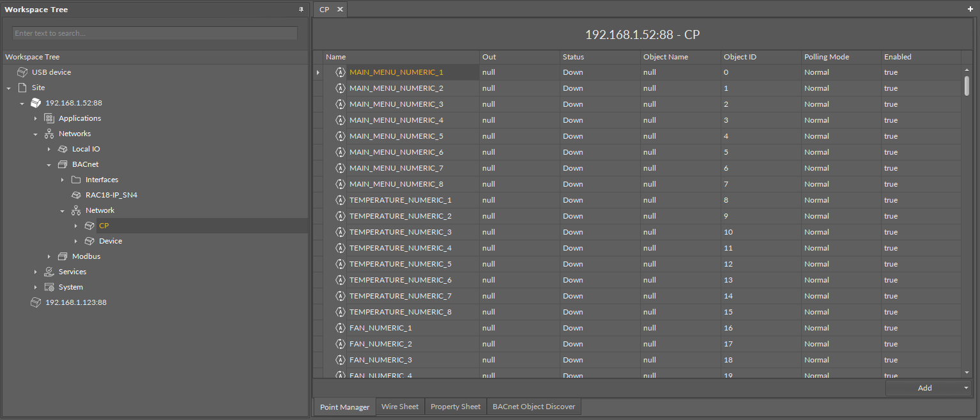Click the plus icon to add a tab
Viewport: 980px width, 420px height.
coord(972,9)
